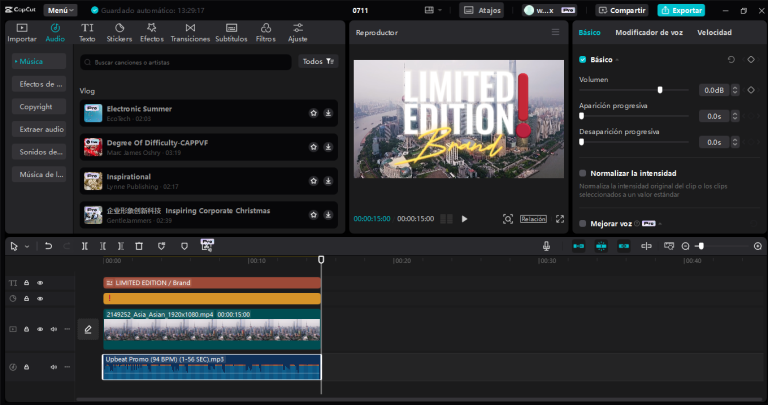Click the microphone record voiceover icon

pos(546,246)
